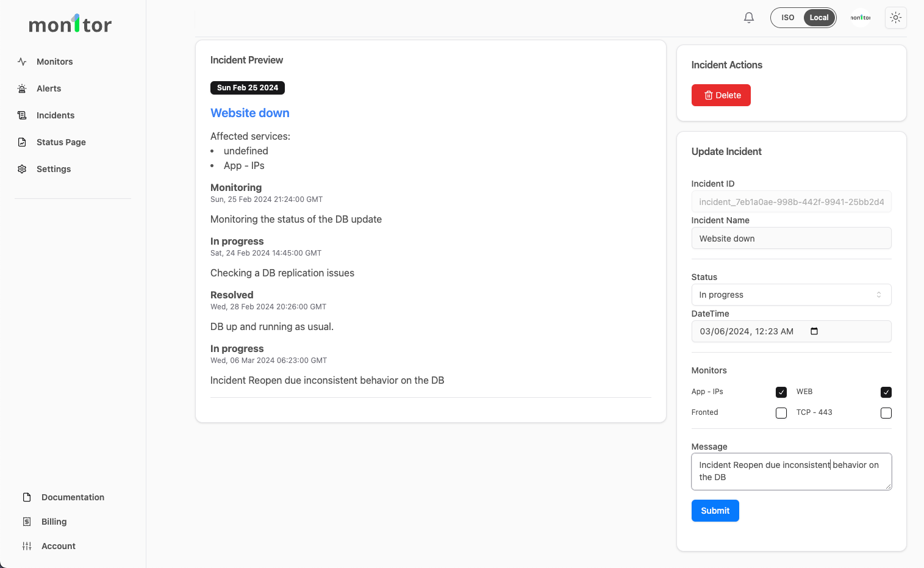Click the DateTime input value
This screenshot has width=924, height=568.
click(x=747, y=331)
